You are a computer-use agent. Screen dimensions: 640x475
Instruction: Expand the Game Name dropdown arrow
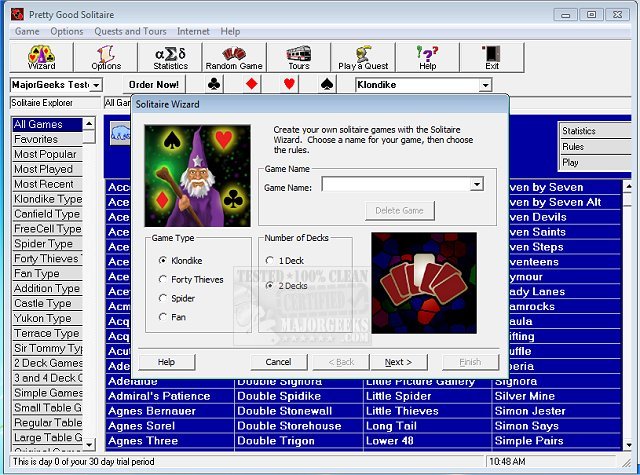click(477, 184)
